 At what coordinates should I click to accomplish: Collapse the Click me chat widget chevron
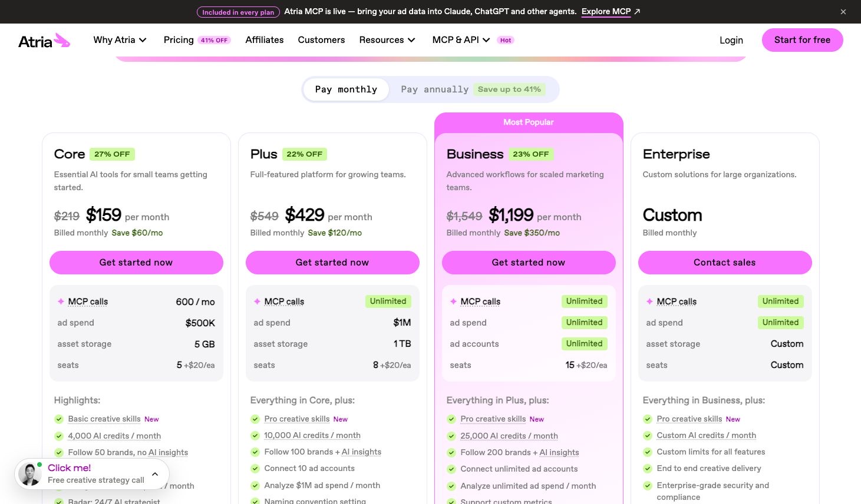(155, 474)
